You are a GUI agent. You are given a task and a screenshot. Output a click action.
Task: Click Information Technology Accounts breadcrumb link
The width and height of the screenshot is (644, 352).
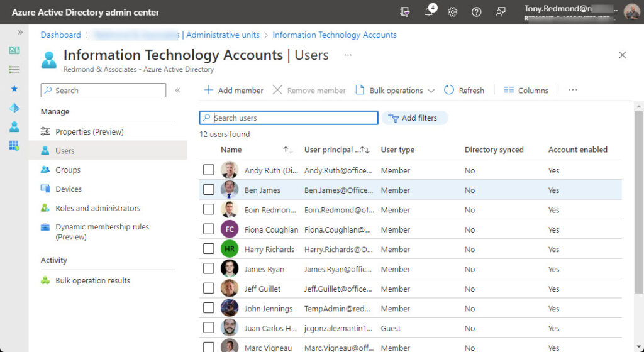tap(335, 35)
